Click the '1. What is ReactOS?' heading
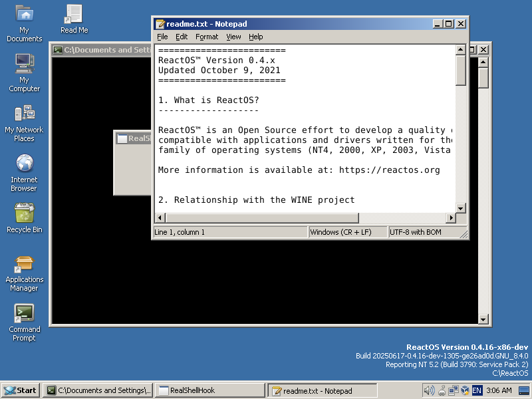Screen dimensions: 532x399 pos(209,100)
